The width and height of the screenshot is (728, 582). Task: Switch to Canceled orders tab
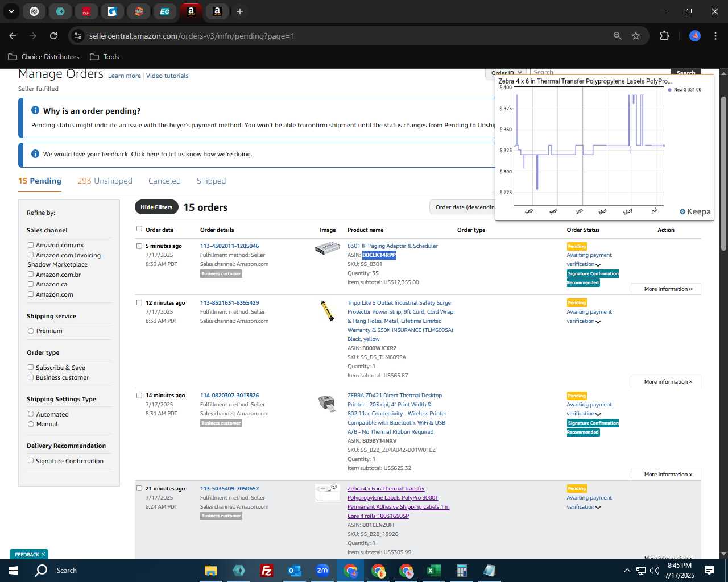[x=164, y=181]
